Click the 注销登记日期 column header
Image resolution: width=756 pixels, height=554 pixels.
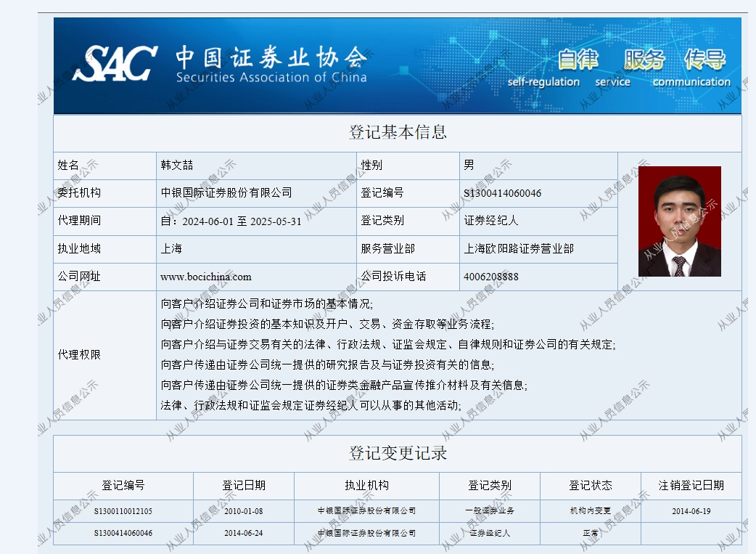click(691, 485)
